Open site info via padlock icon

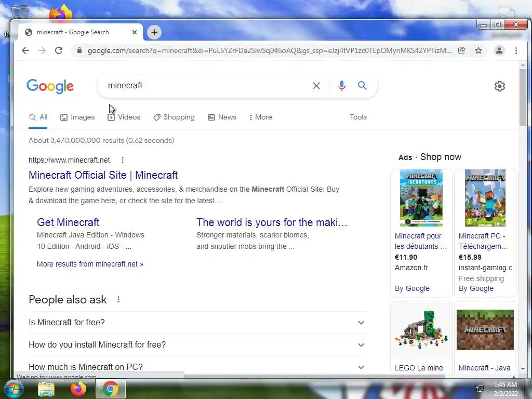[x=79, y=50]
